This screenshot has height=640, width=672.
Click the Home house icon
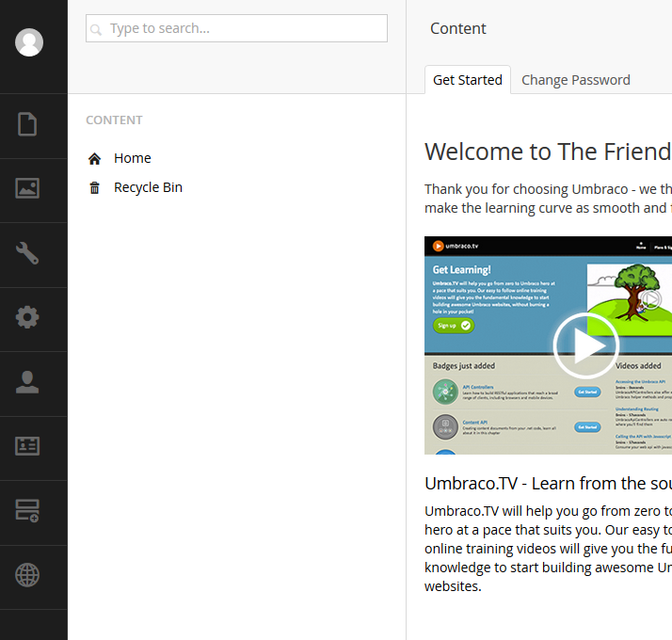tap(95, 159)
